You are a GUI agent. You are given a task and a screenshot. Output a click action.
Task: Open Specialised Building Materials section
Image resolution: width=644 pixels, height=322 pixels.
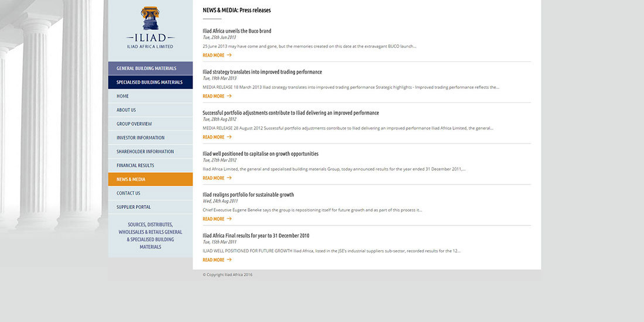[150, 83]
